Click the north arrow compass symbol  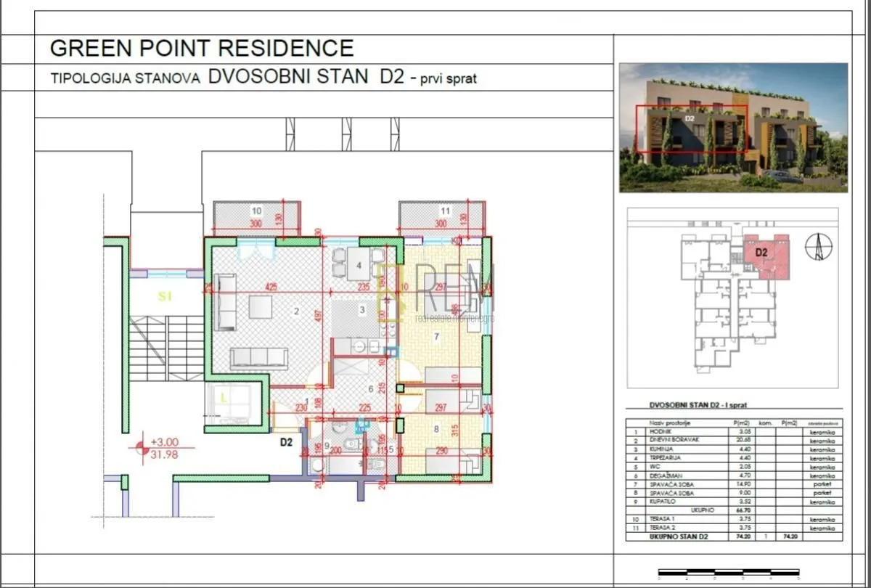(x=819, y=247)
